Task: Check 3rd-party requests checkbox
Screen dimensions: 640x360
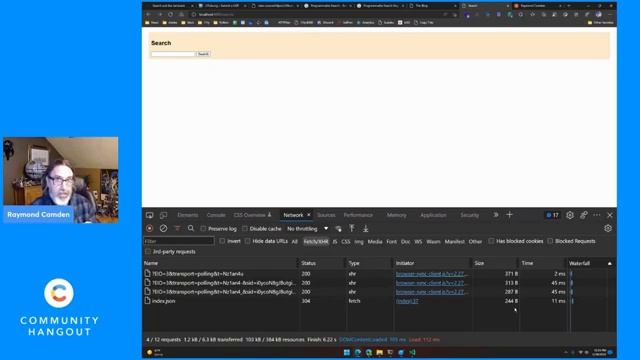Action: [148, 252]
